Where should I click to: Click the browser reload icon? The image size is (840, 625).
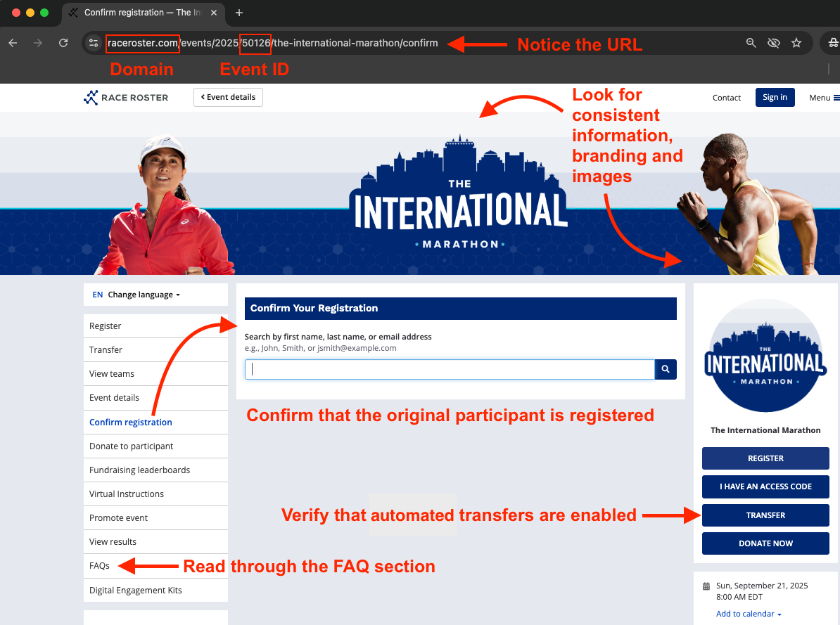point(63,43)
